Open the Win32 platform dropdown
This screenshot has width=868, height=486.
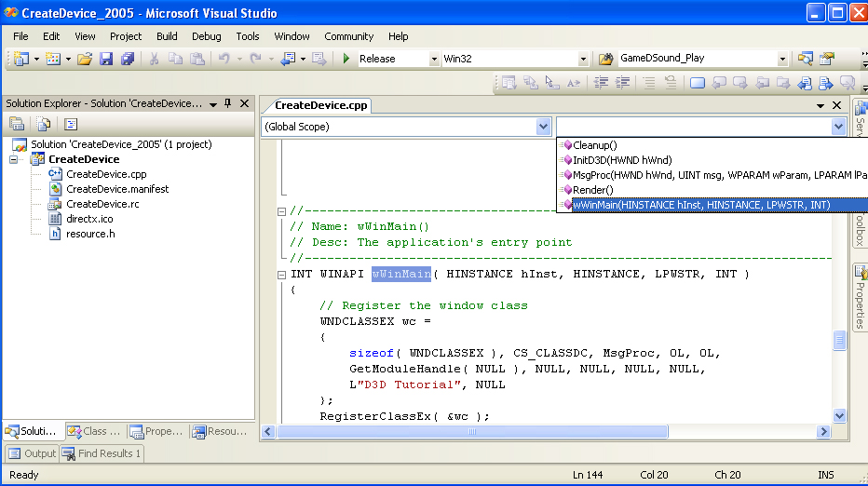[583, 59]
